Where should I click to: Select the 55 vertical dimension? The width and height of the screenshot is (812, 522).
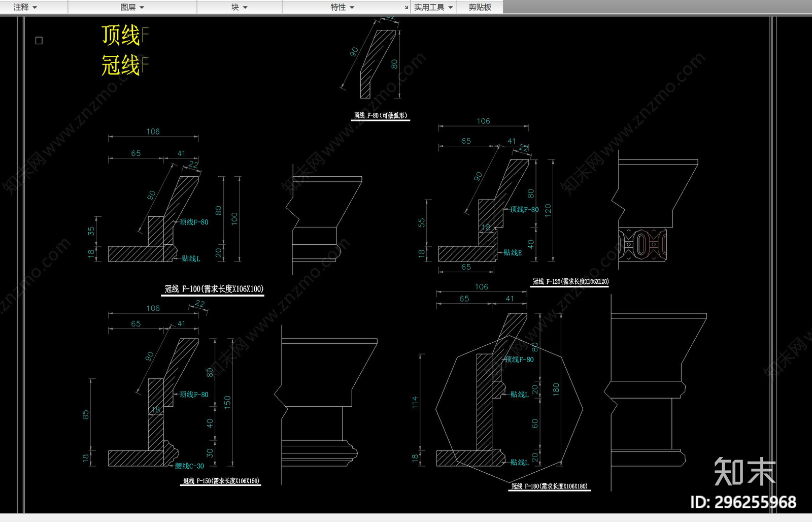click(x=421, y=223)
